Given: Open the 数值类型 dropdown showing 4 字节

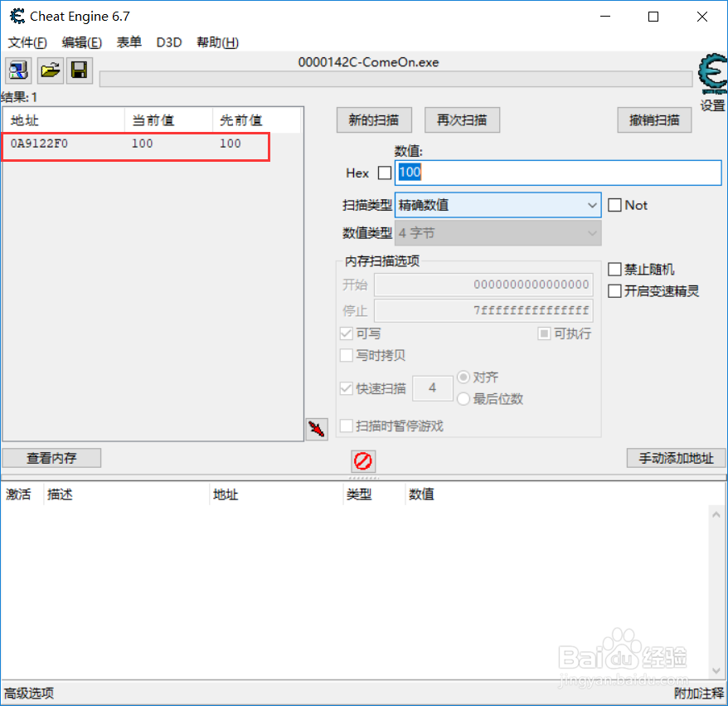Looking at the screenshot, I should pyautogui.click(x=497, y=232).
